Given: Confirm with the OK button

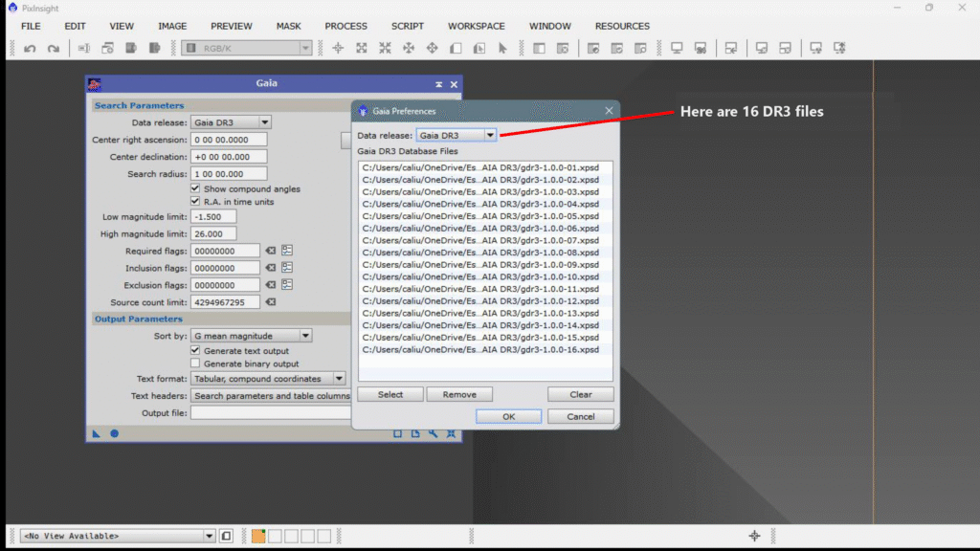Looking at the screenshot, I should tap(509, 416).
